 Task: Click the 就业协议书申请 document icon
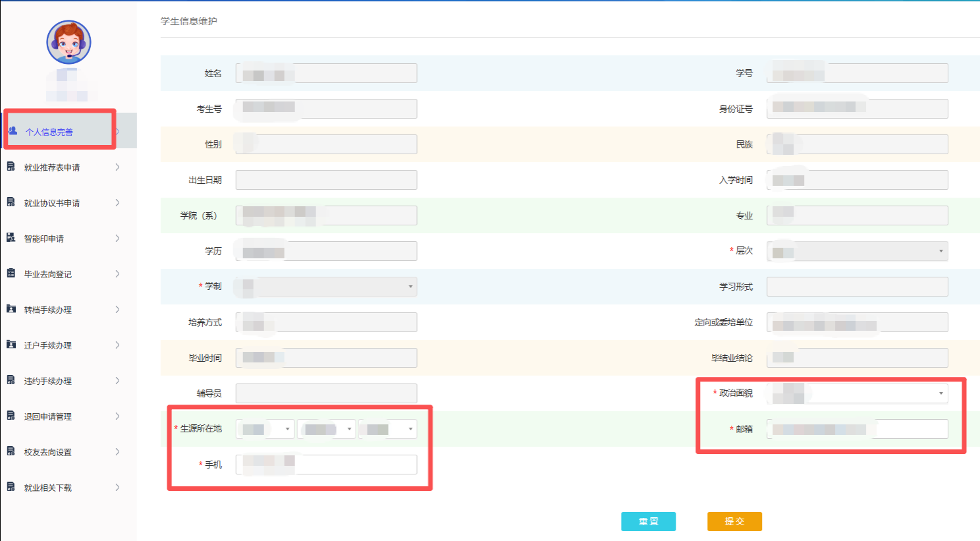(x=11, y=202)
